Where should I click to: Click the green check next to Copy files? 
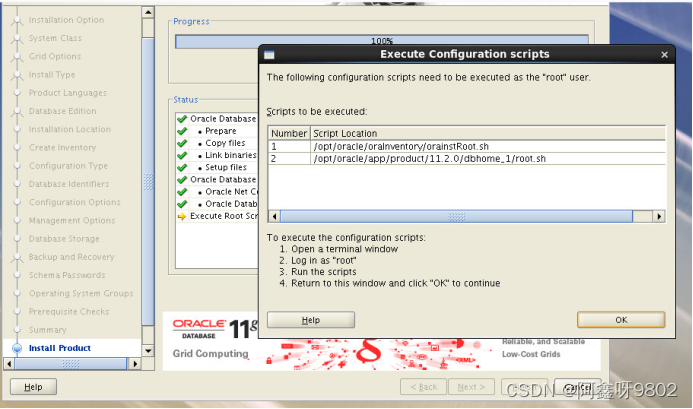[x=182, y=143]
